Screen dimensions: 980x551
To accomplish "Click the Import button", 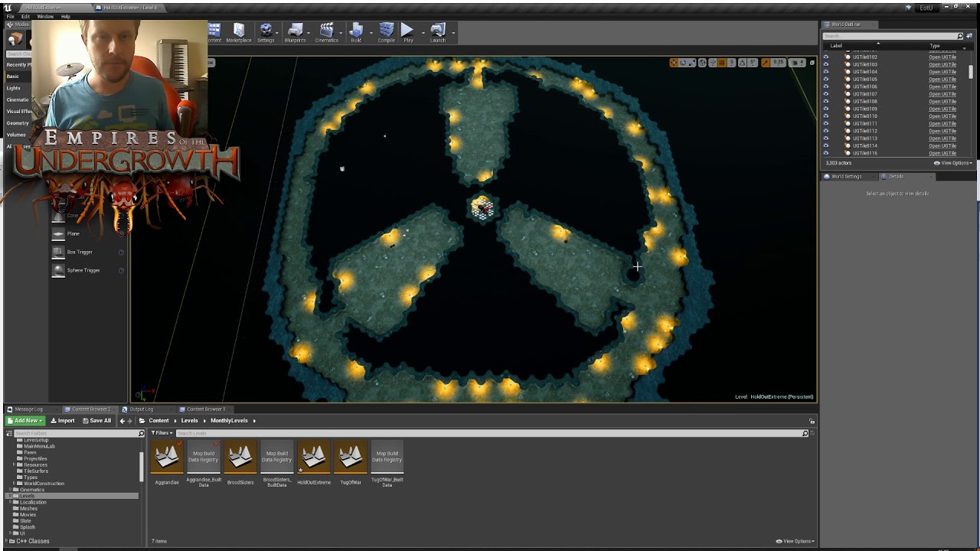I will (x=63, y=421).
